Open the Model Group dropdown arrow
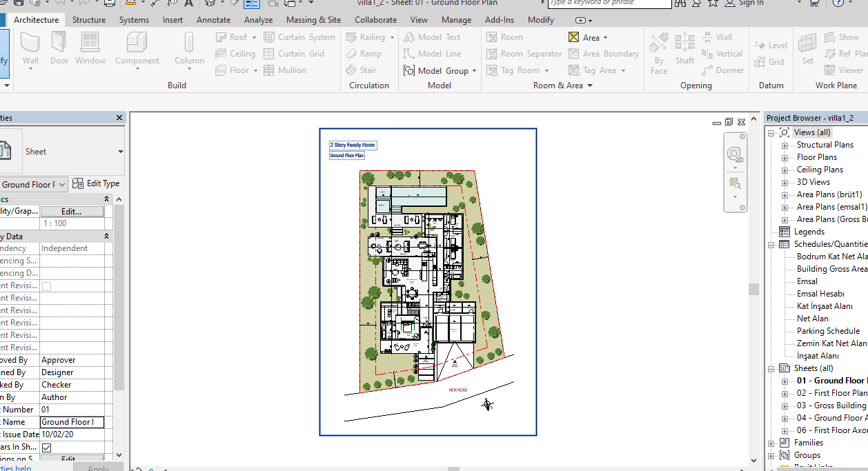868x471 pixels. (475, 71)
